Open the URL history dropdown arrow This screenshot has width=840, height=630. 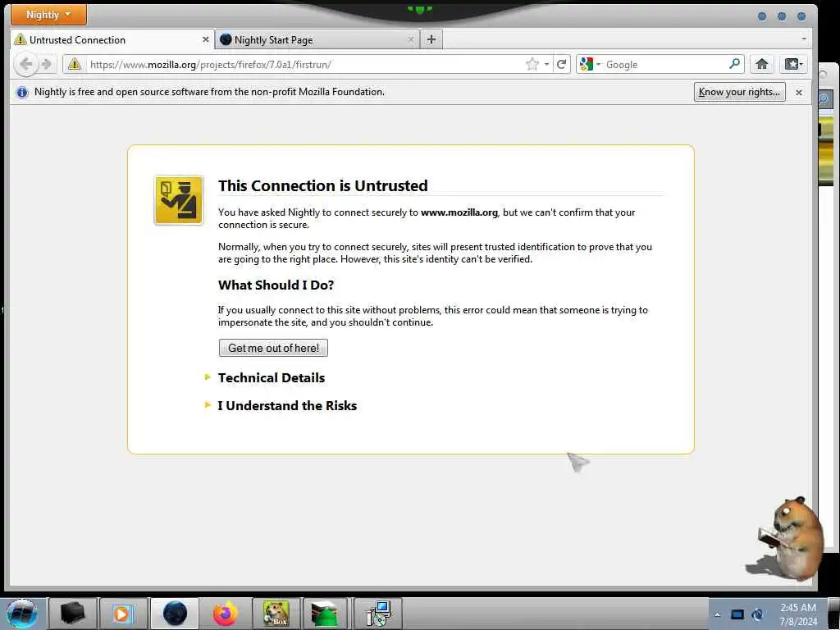click(546, 64)
